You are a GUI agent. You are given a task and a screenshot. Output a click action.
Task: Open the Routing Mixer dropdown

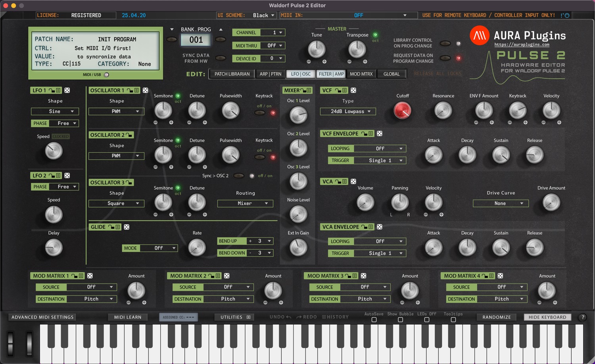coord(245,203)
